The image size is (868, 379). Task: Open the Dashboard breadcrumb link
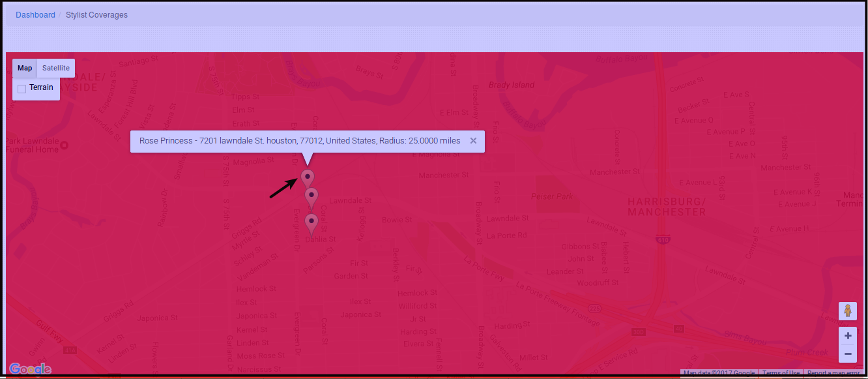pos(35,14)
